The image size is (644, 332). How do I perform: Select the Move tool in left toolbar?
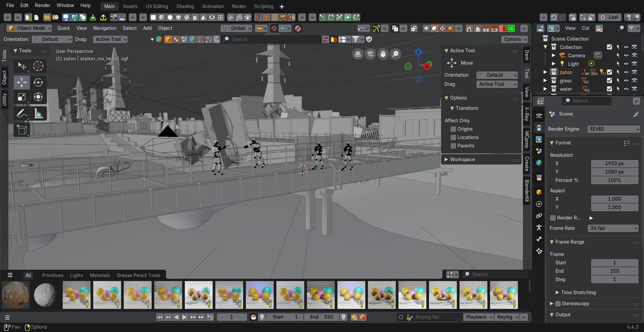[22, 82]
